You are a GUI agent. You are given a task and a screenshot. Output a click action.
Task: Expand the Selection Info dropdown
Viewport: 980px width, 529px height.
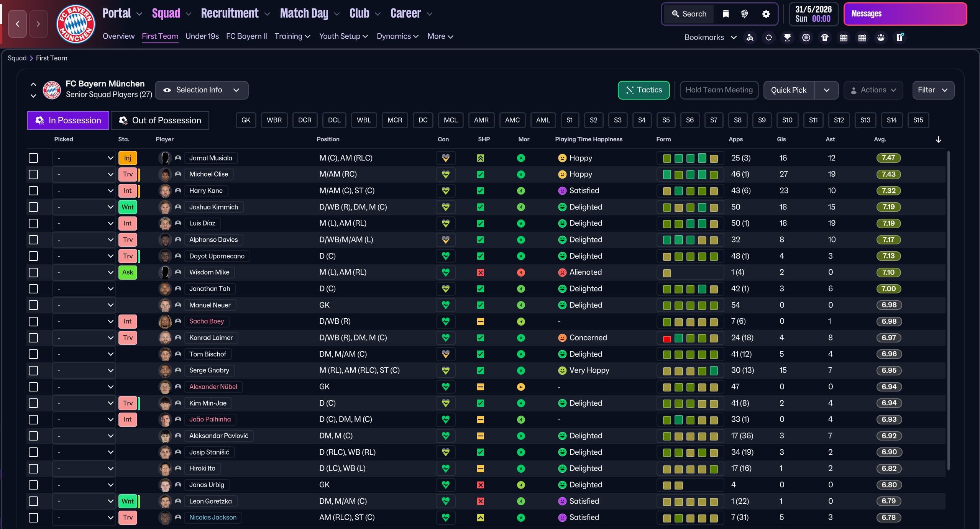click(x=202, y=90)
